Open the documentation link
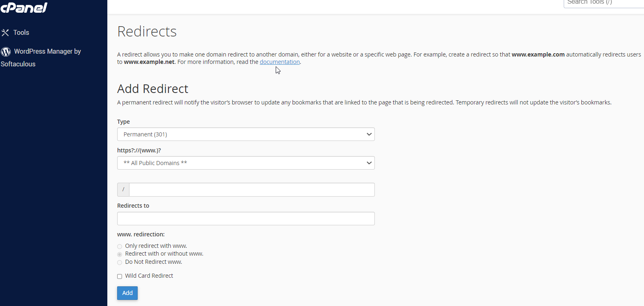 [280, 62]
